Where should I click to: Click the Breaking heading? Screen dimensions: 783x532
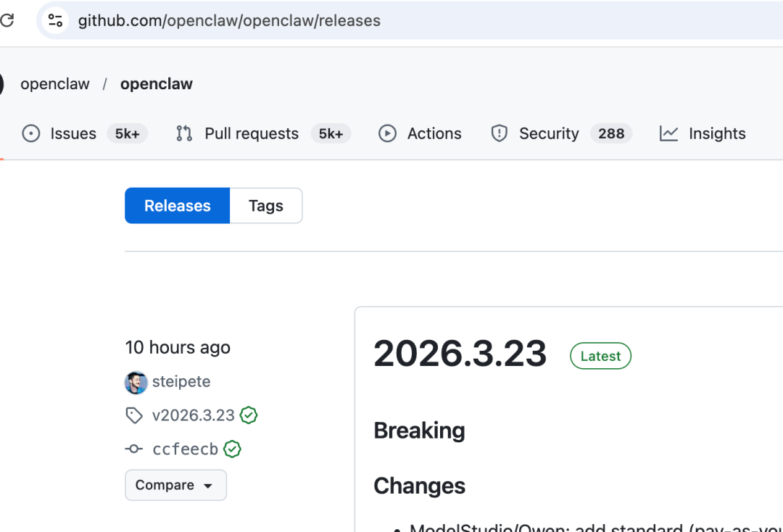point(420,431)
